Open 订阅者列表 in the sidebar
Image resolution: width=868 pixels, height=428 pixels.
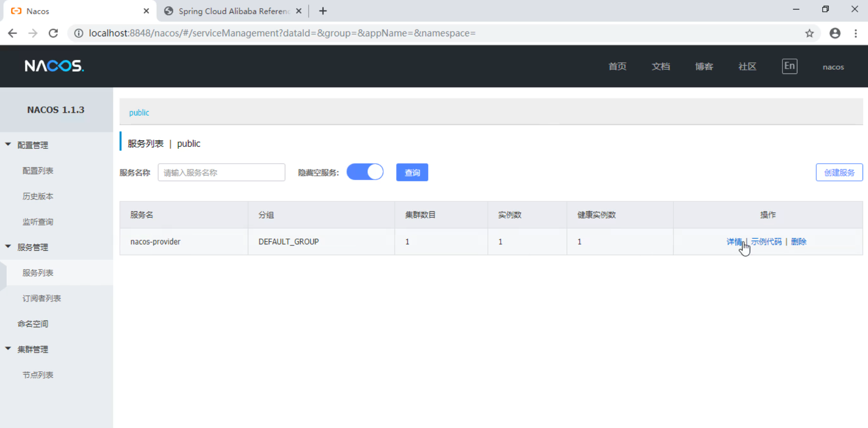[42, 298]
